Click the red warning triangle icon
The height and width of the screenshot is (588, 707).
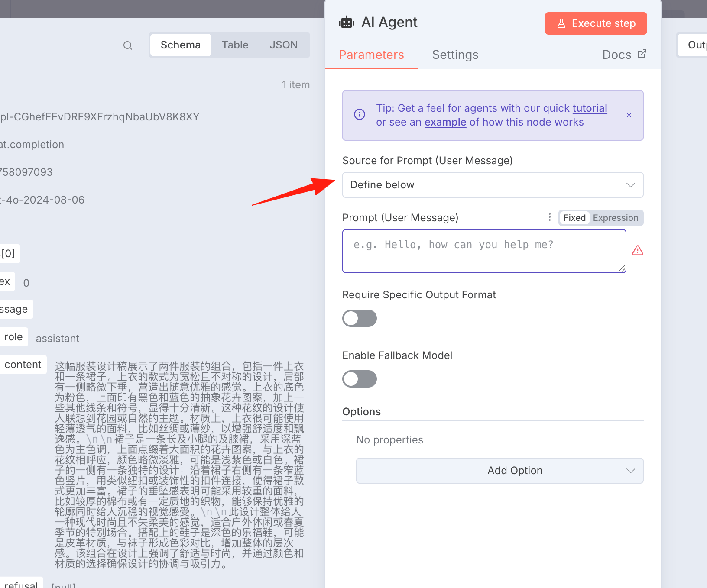pyautogui.click(x=638, y=250)
